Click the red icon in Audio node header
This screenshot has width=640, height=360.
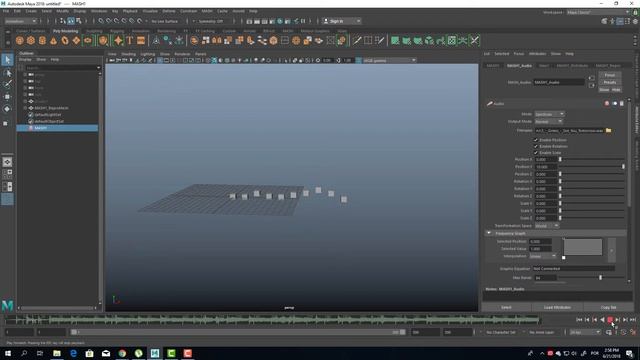tap(607, 104)
